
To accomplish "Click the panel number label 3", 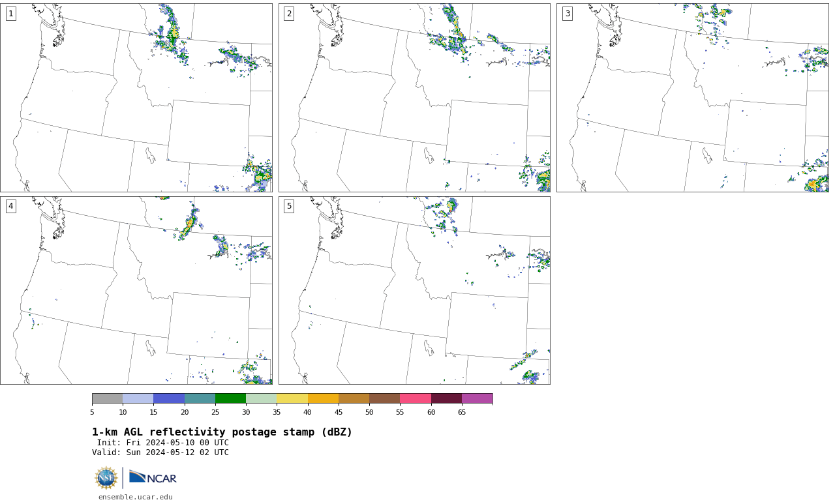I will coord(567,14).
